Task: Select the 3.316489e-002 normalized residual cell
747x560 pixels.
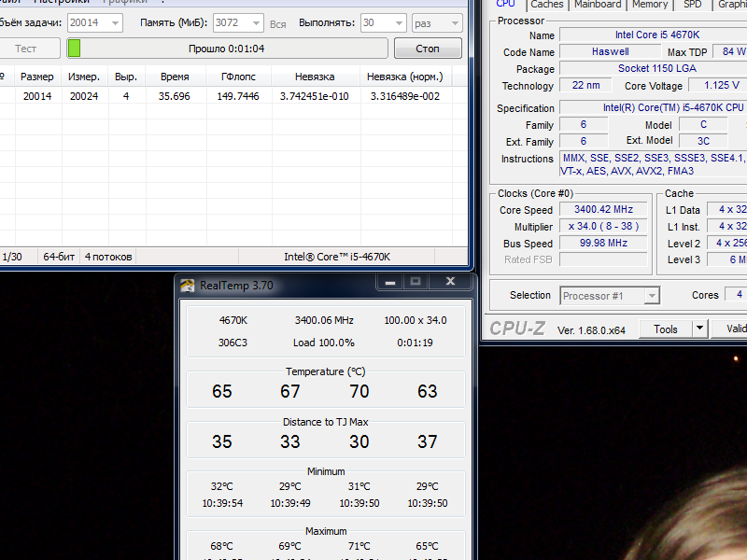Action: [405, 96]
